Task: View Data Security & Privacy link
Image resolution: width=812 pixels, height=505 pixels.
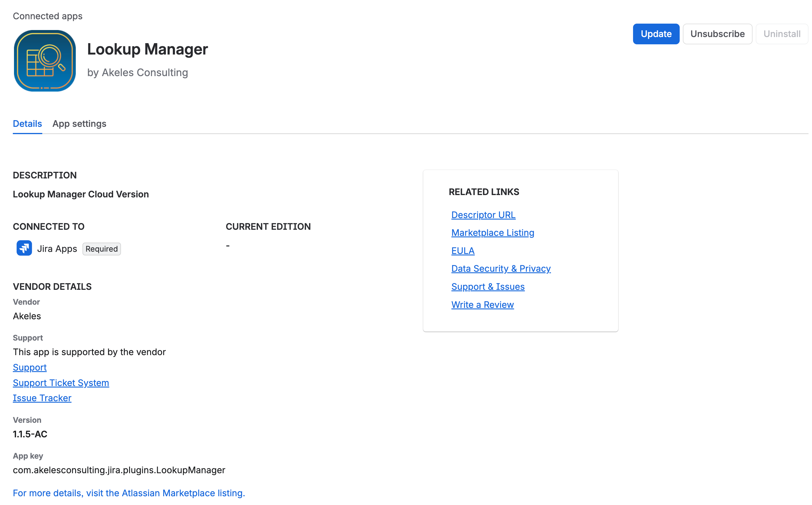Action: coord(501,269)
